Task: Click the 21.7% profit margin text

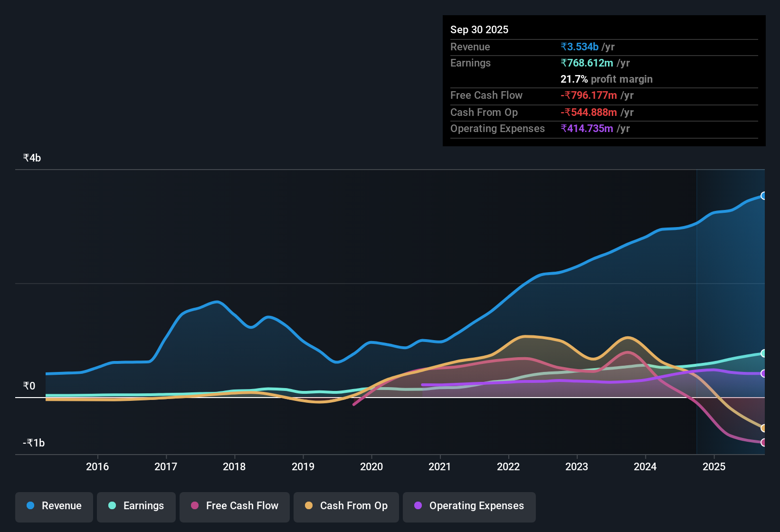Action: [x=607, y=79]
